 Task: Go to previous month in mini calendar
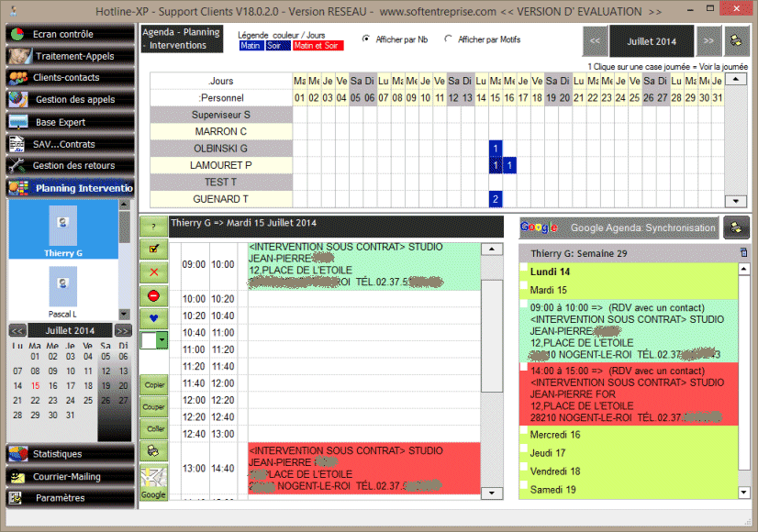click(x=17, y=330)
